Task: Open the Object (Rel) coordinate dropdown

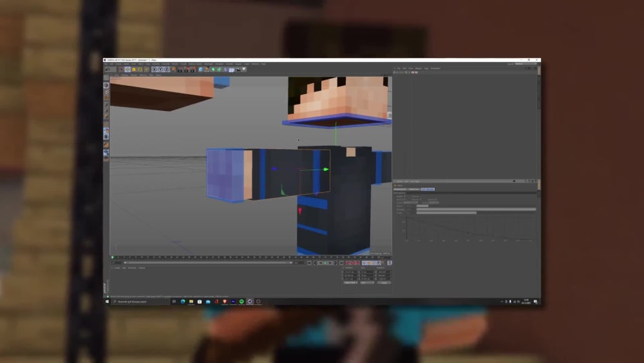Action: coord(350,282)
